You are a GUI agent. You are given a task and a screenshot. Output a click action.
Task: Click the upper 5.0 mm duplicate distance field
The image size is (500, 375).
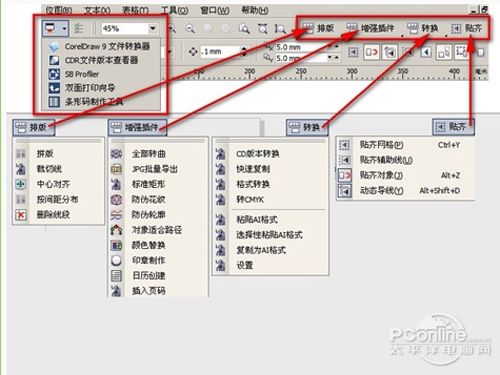[302, 47]
